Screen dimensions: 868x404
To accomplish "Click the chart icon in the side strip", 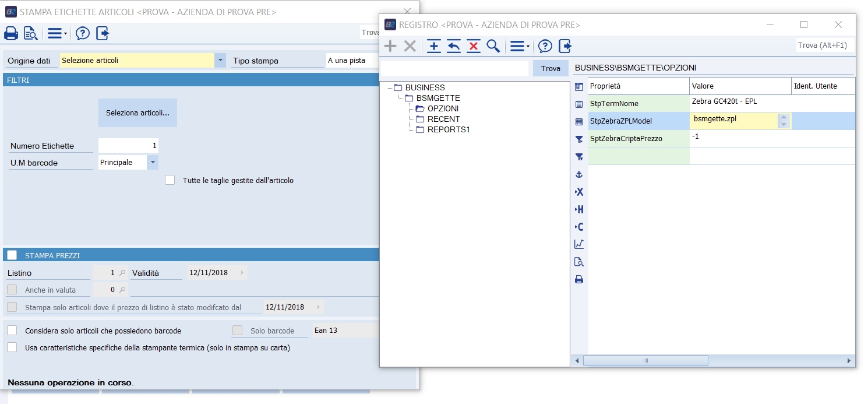I will (x=579, y=244).
